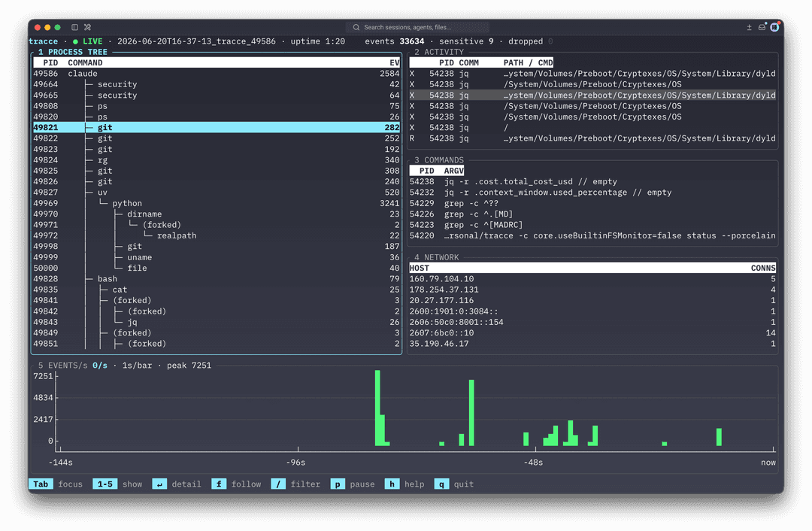Select bash process row 49828

217,279
